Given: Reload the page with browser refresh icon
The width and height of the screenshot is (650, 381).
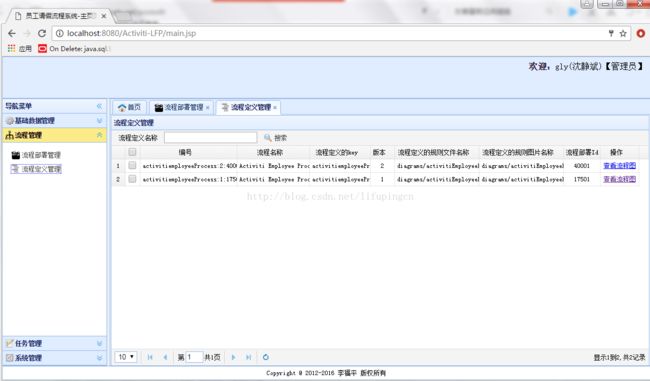Looking at the screenshot, I should coord(42,33).
